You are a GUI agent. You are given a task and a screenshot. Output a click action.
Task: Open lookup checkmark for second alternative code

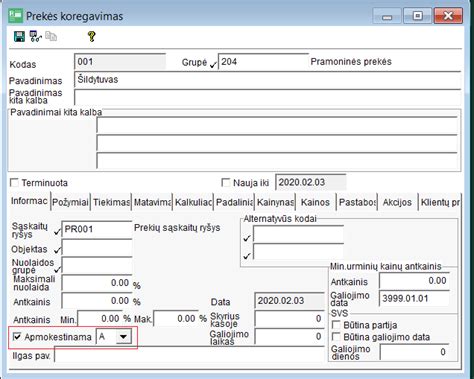(x=247, y=256)
